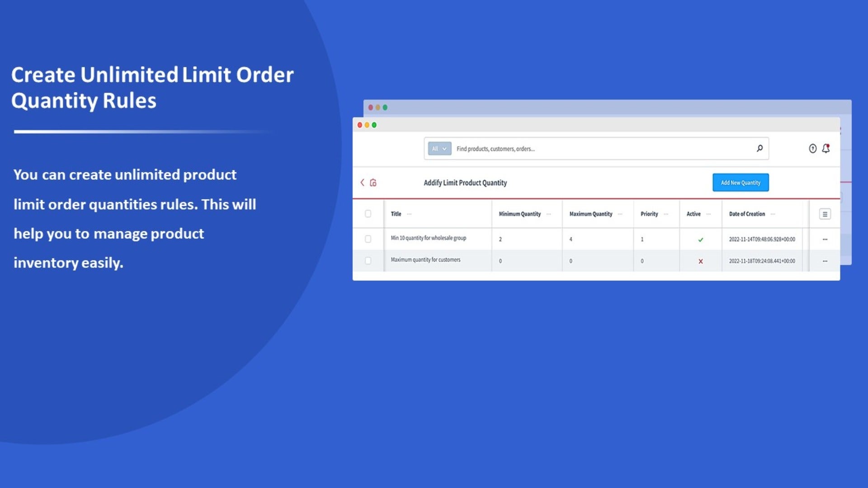Open the back navigation arrow
The width and height of the screenshot is (868, 488).
pyautogui.click(x=362, y=183)
